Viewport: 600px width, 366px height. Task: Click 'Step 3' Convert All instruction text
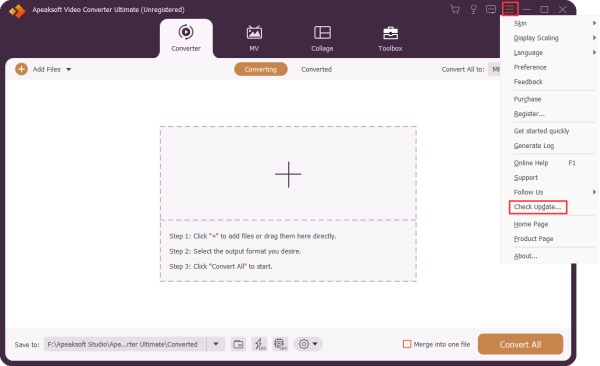[x=221, y=266]
